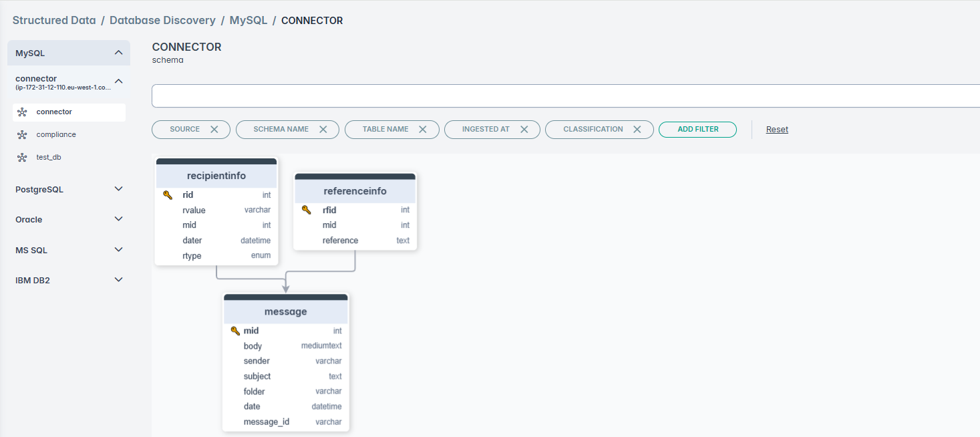
Task: Click the key icon next to mid in message
Action: (x=235, y=331)
